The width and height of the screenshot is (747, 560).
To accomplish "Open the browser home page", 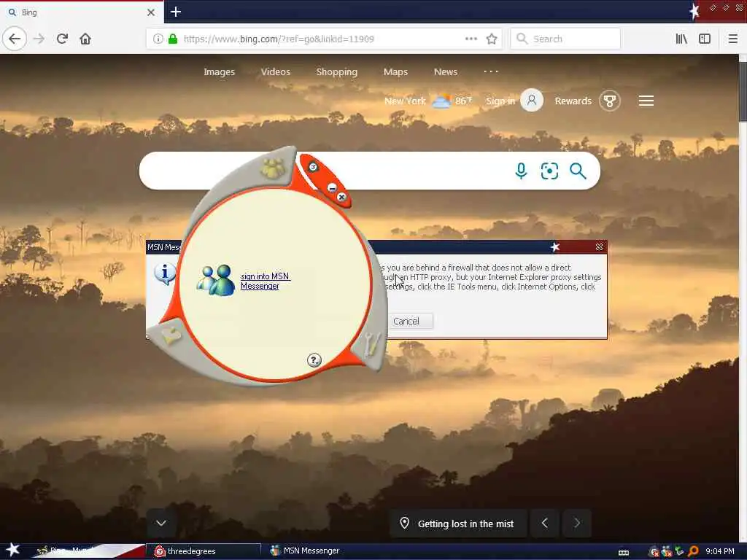I will pyautogui.click(x=85, y=39).
